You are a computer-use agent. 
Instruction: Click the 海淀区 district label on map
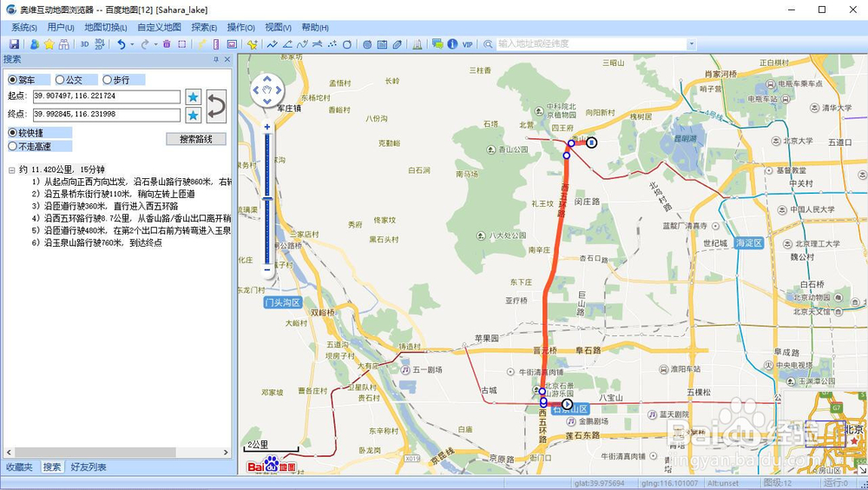click(749, 242)
